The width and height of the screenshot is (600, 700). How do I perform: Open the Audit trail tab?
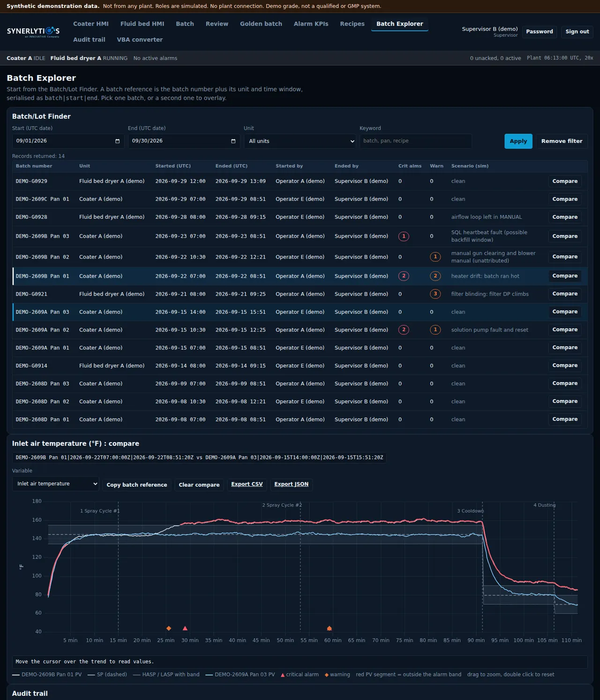coord(89,40)
